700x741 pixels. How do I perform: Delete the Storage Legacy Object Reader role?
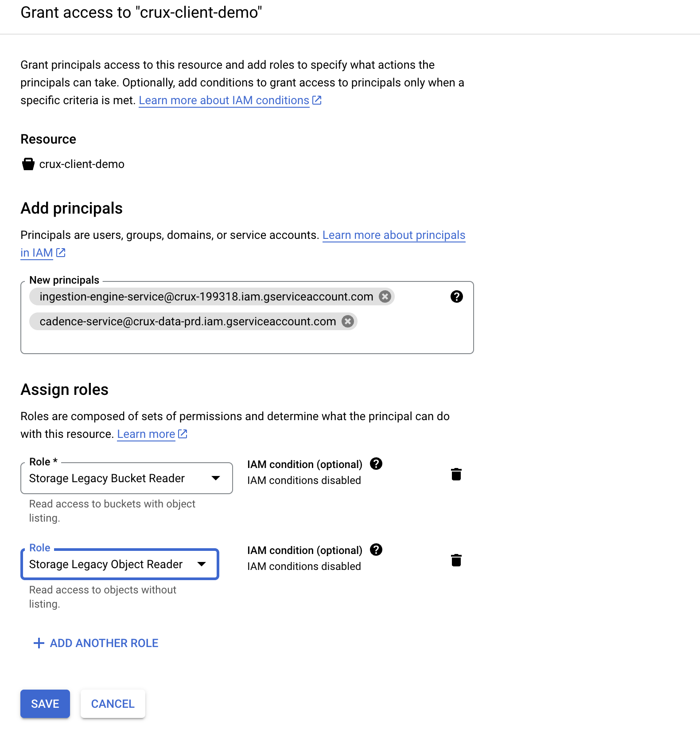click(456, 560)
